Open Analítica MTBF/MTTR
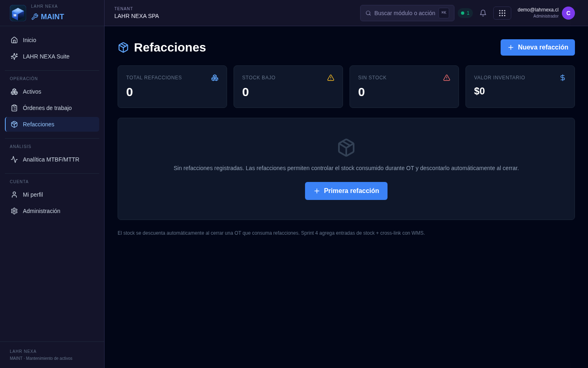This screenshot has height=368, width=588. pos(52,159)
